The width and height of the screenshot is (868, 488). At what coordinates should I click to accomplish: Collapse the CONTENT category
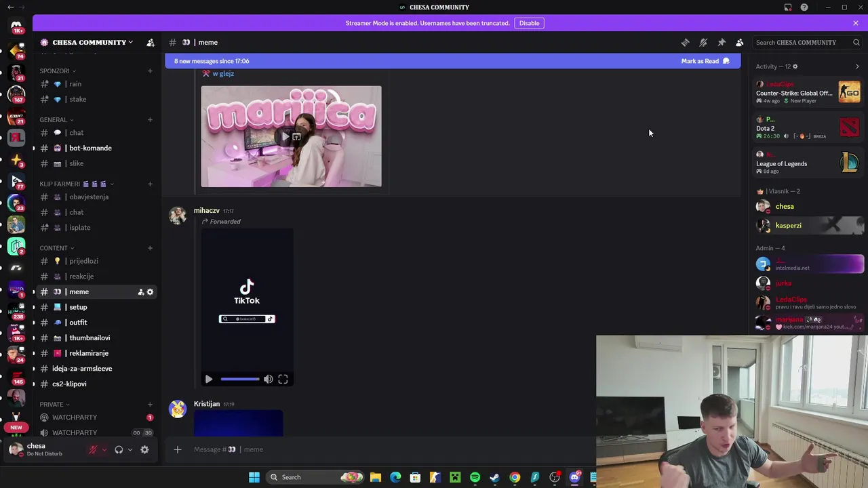pyautogui.click(x=57, y=248)
